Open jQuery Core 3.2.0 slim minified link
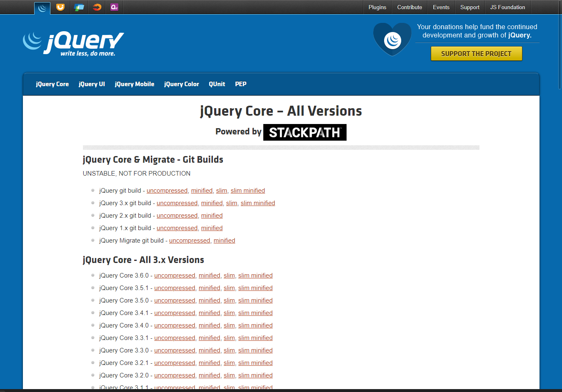This screenshot has height=392, width=562. [255, 375]
